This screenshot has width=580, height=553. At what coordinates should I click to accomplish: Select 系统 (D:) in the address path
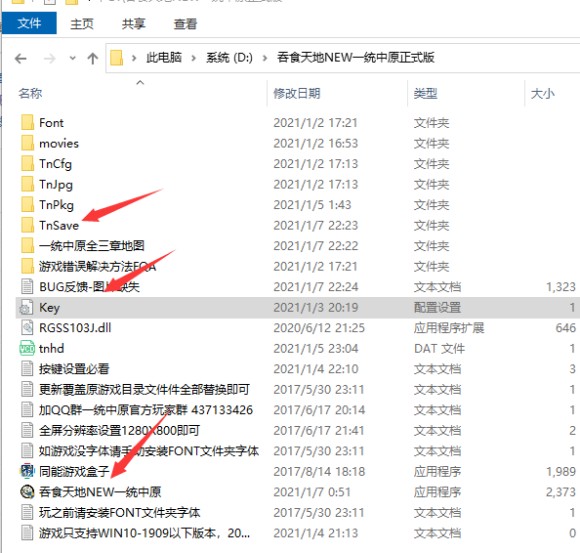click(229, 57)
